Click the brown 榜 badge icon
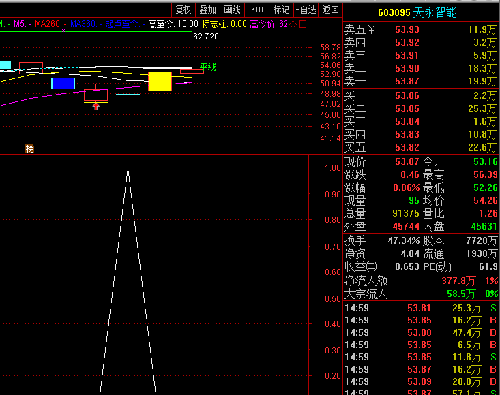 [30, 149]
